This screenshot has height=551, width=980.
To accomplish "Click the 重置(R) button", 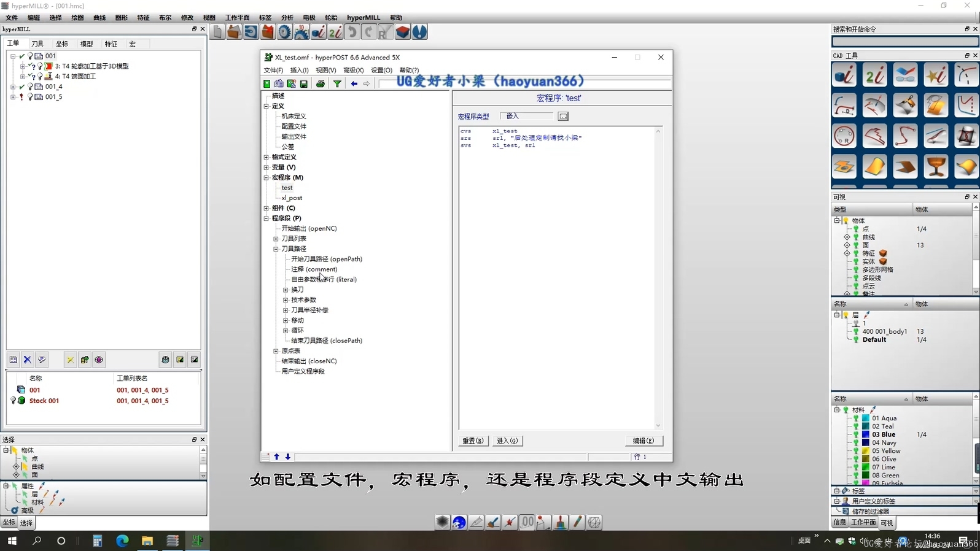I will click(473, 441).
